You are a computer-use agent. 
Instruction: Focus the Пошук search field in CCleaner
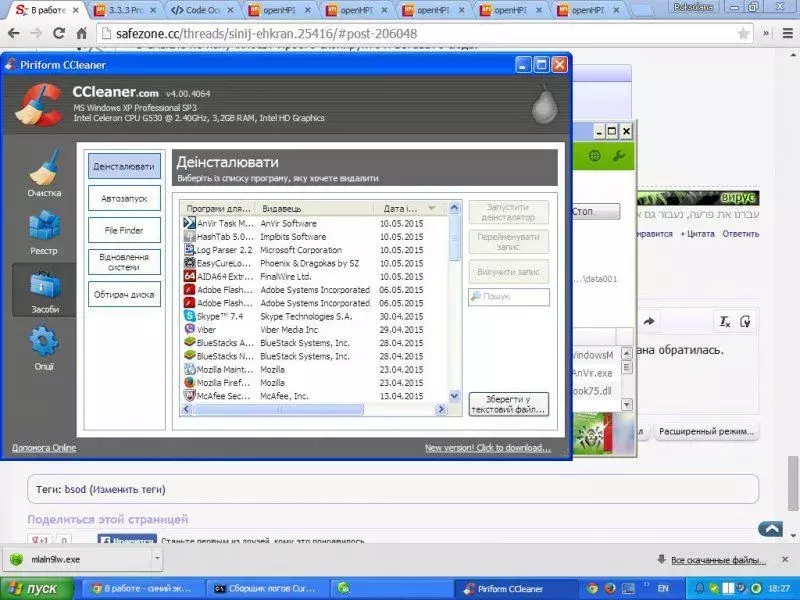(509, 296)
